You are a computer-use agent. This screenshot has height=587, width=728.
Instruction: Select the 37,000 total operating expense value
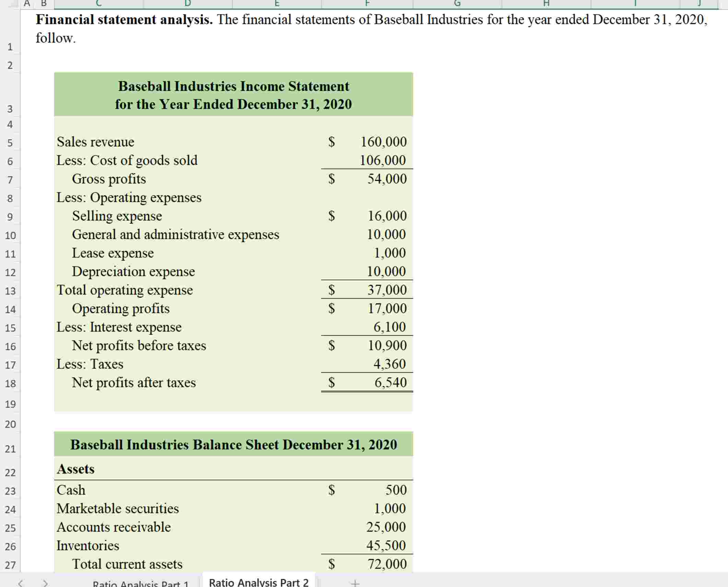point(387,290)
